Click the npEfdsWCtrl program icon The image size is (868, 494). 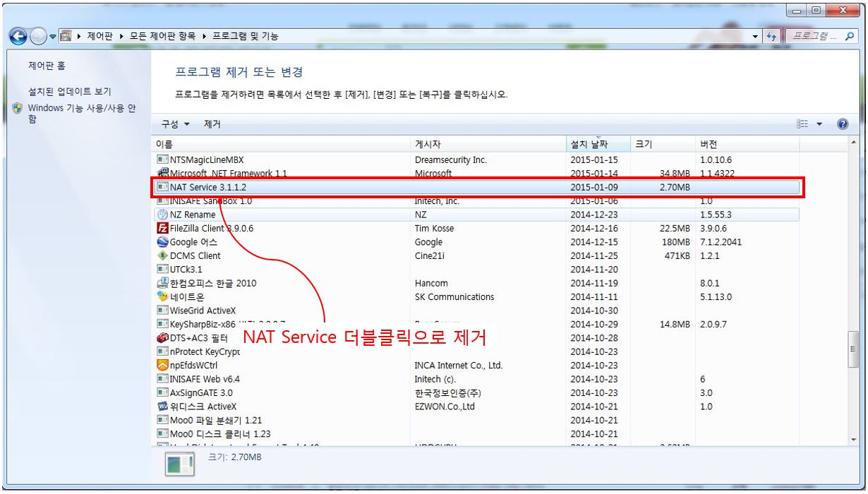(x=163, y=366)
